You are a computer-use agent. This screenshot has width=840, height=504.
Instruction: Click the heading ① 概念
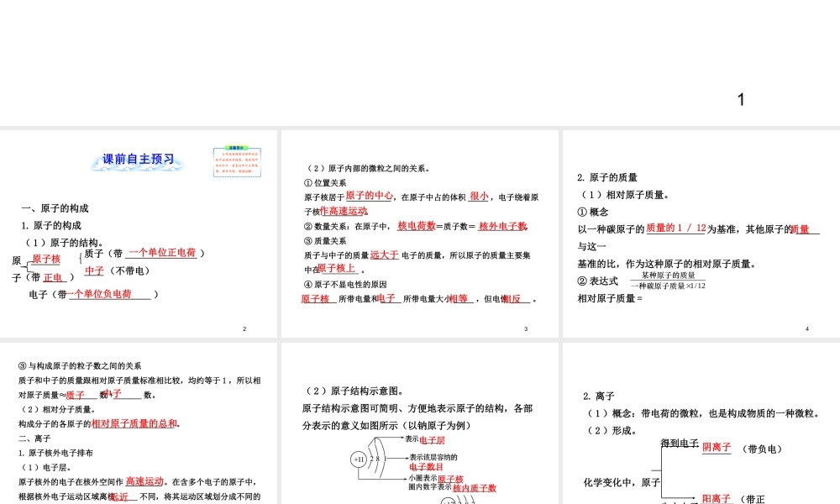tap(592, 212)
